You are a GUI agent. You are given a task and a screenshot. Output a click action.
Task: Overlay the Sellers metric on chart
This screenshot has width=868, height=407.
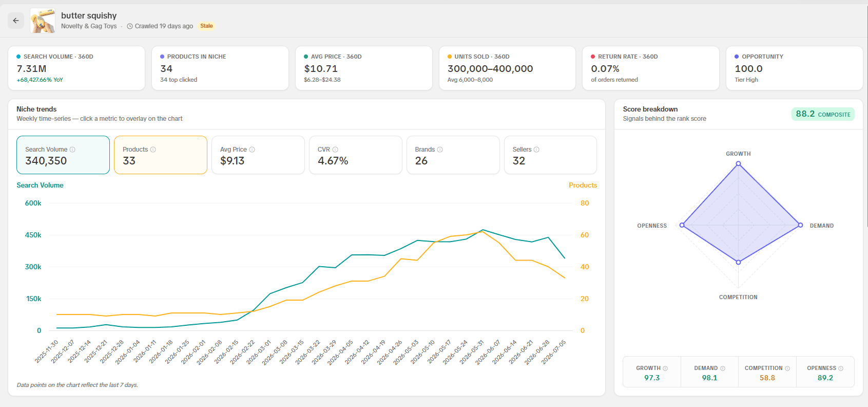pos(551,155)
